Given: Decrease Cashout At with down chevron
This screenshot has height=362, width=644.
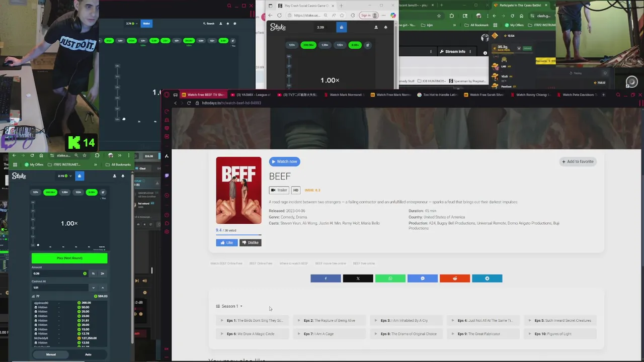Looking at the screenshot, I should (93, 288).
